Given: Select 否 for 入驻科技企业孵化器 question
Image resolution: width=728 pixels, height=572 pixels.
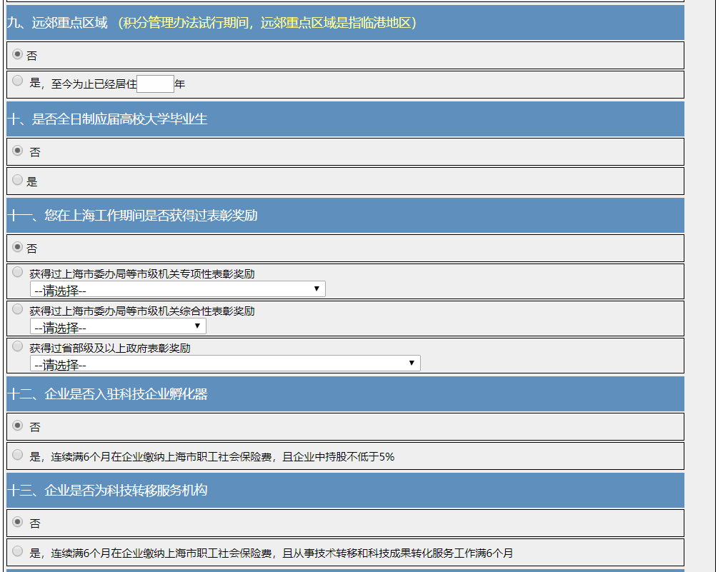Looking at the screenshot, I should 18,426.
